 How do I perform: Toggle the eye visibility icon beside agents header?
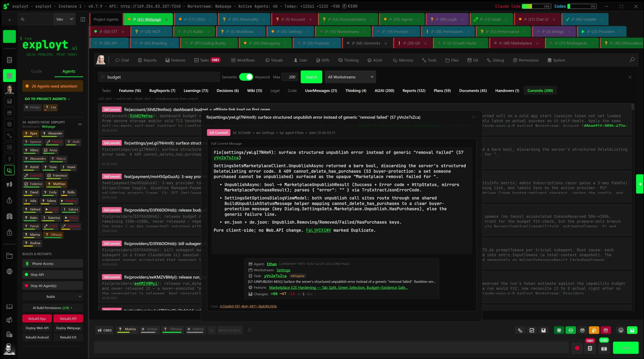80,124
